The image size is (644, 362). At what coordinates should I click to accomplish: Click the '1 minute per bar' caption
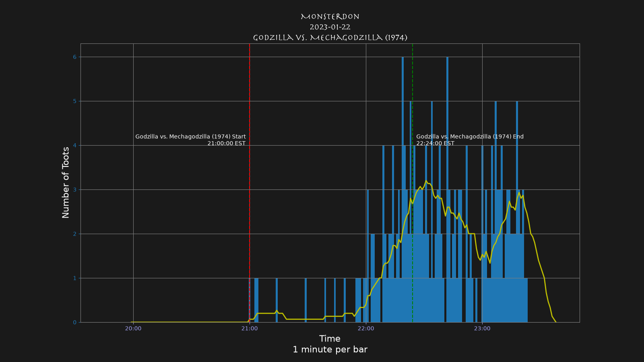tap(330, 350)
